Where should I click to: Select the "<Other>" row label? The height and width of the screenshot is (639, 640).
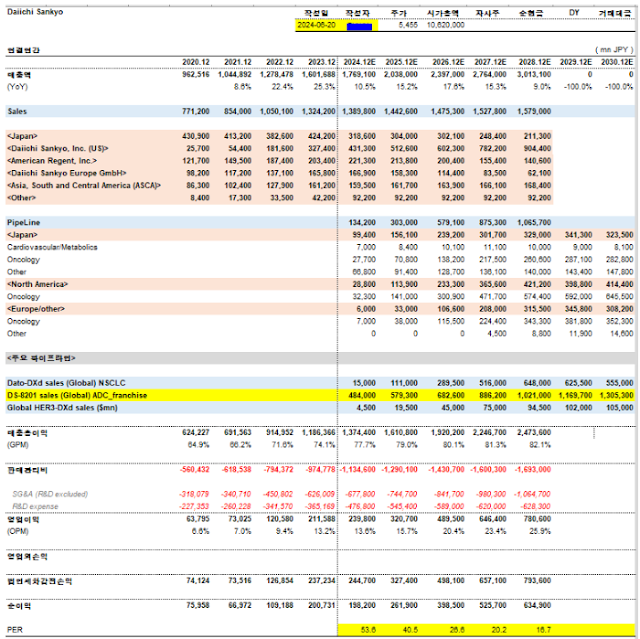tap(21, 198)
